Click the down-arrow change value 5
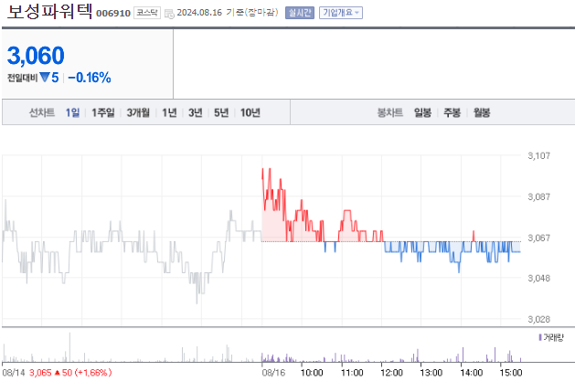Viewport: 575px width, 392px height. tap(49, 78)
